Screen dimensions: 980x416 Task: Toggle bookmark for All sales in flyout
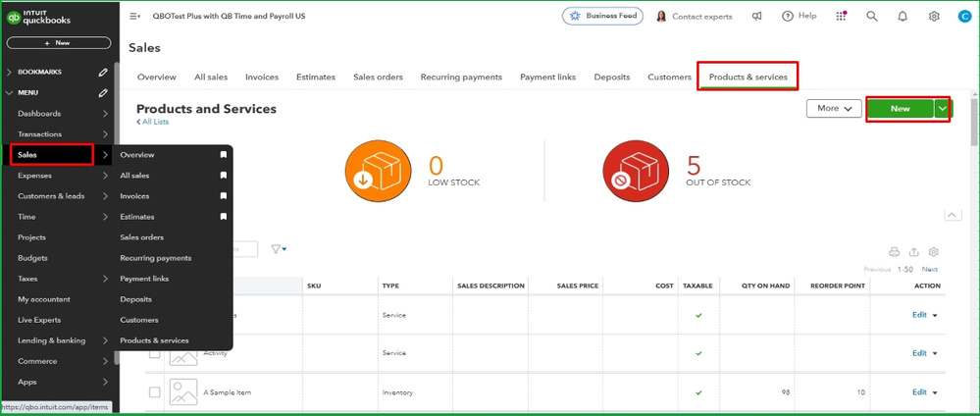[x=223, y=176]
